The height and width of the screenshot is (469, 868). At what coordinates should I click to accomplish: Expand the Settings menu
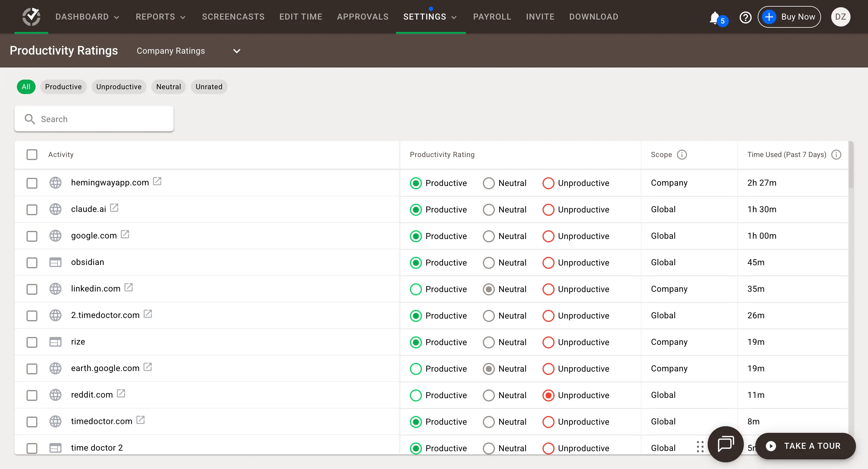point(430,17)
